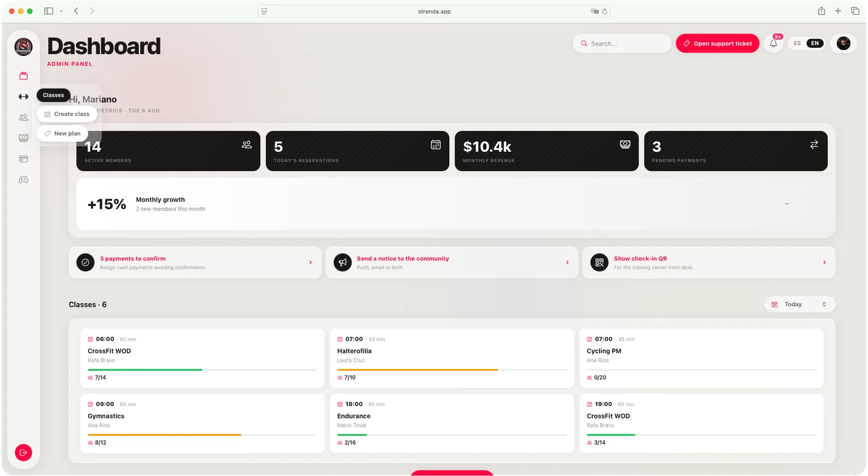868x476 pixels.
Task: Go back in Safari browser
Action: [76, 11]
